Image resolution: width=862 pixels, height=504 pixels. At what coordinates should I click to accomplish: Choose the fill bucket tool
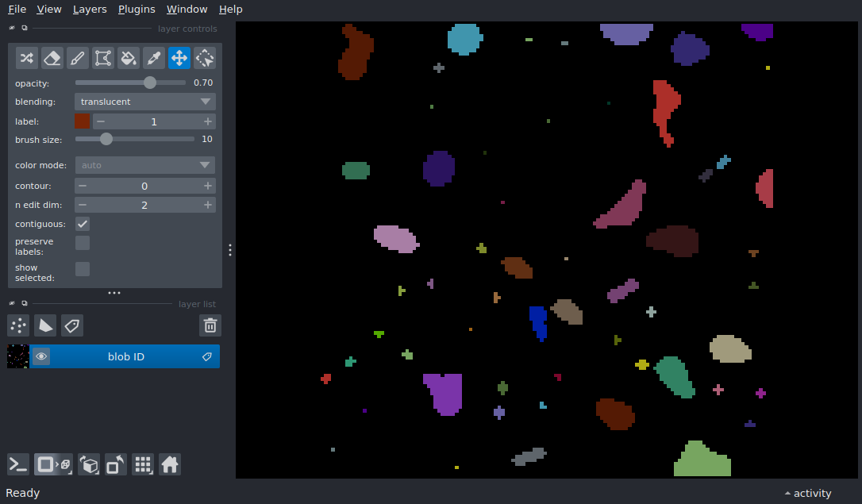(129, 57)
